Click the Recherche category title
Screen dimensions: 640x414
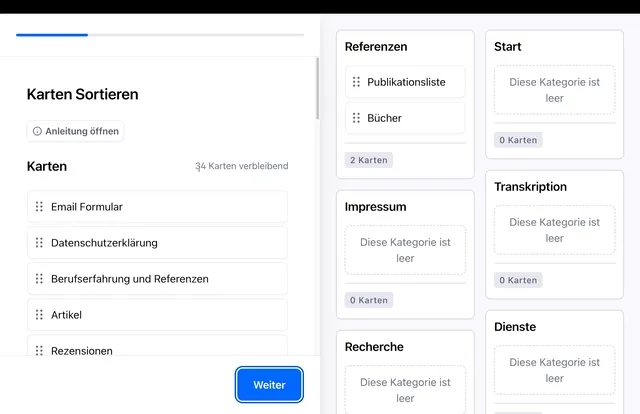click(374, 347)
